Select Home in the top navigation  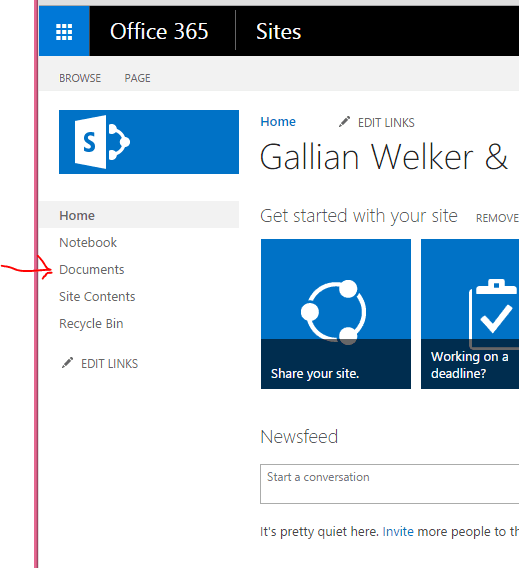(278, 122)
